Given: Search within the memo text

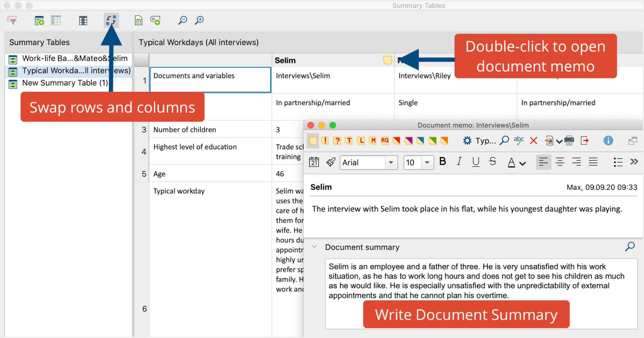Looking at the screenshot, I should [504, 140].
